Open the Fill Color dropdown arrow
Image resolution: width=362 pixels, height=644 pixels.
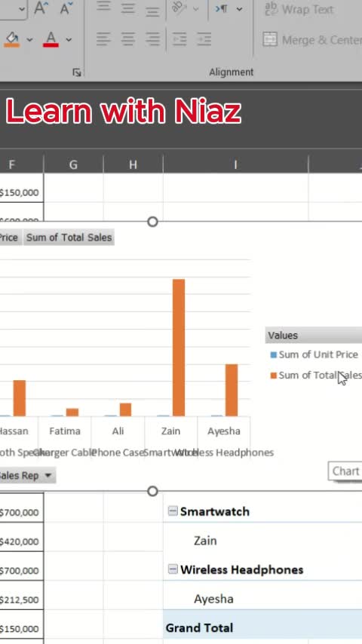point(29,40)
